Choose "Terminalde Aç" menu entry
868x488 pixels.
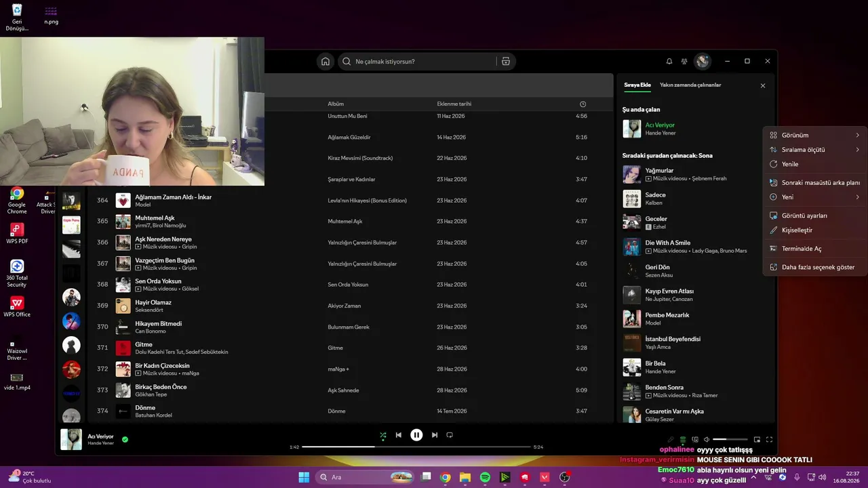[814, 249]
